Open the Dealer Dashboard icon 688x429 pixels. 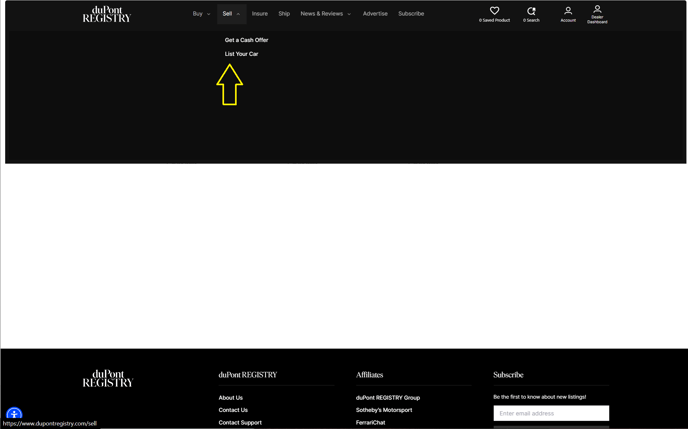click(597, 9)
